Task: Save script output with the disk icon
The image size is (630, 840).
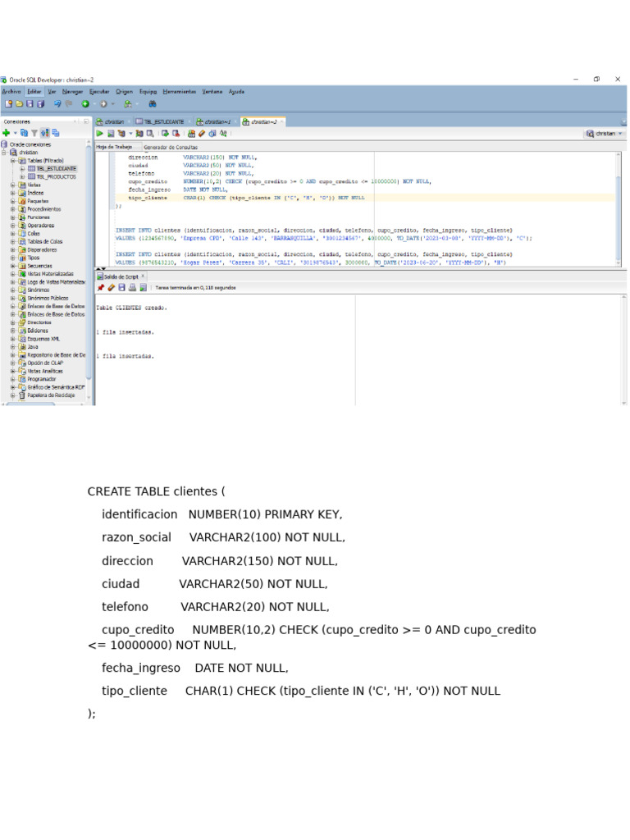Action: [x=121, y=288]
